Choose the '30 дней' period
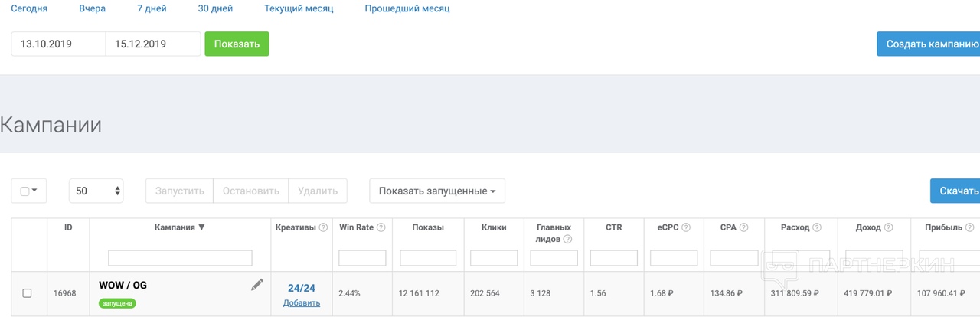This screenshot has height=317, width=980. (215, 9)
